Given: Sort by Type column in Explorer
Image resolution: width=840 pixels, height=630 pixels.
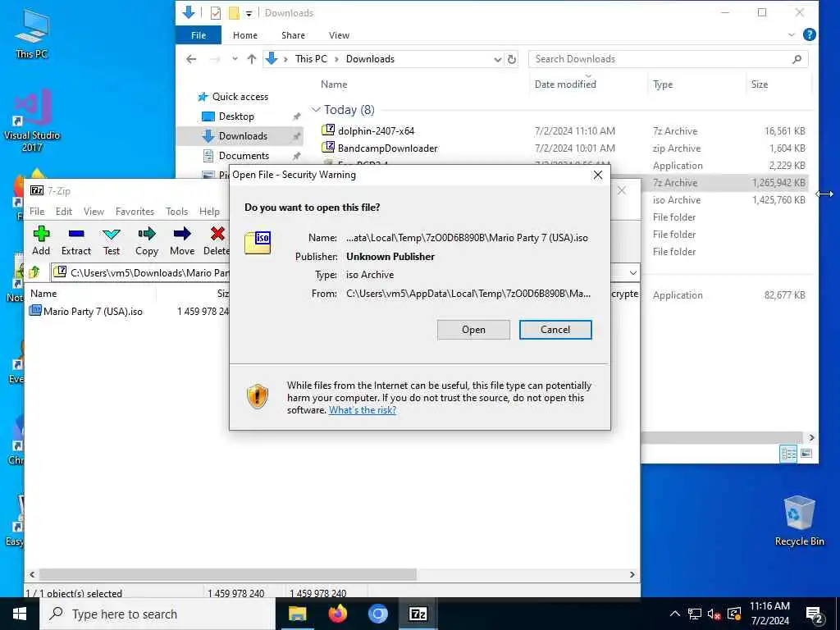Looking at the screenshot, I should 663,84.
